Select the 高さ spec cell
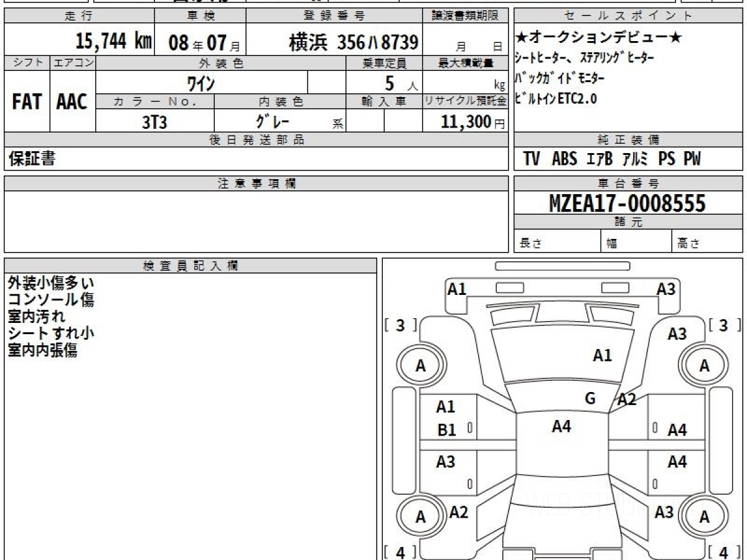 (x=708, y=241)
